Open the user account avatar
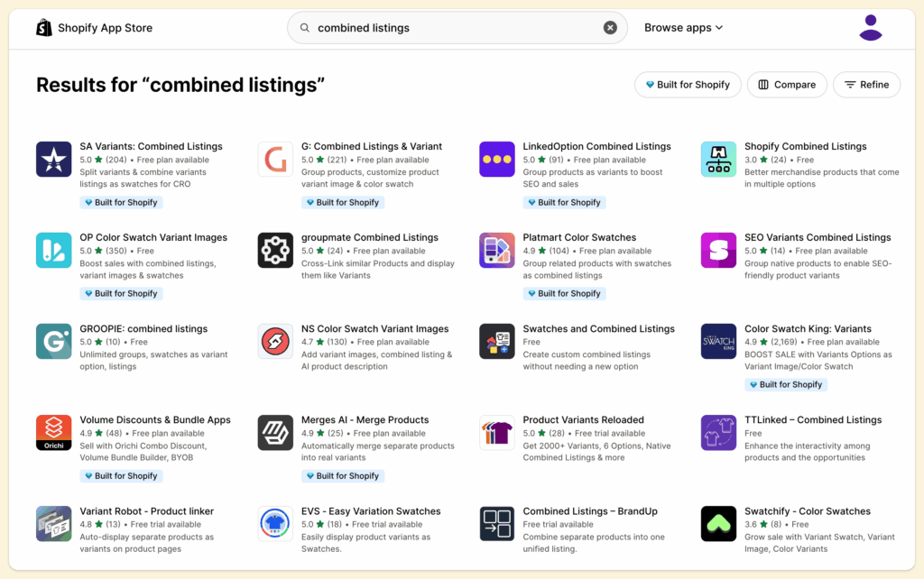Viewport: 924px width, 579px height. pyautogui.click(x=871, y=28)
